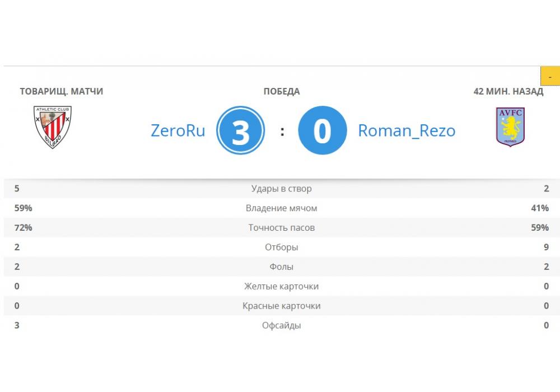This screenshot has height=392, width=560.
Task: Open Roman_Rezo player profile link
Action: [x=407, y=130]
